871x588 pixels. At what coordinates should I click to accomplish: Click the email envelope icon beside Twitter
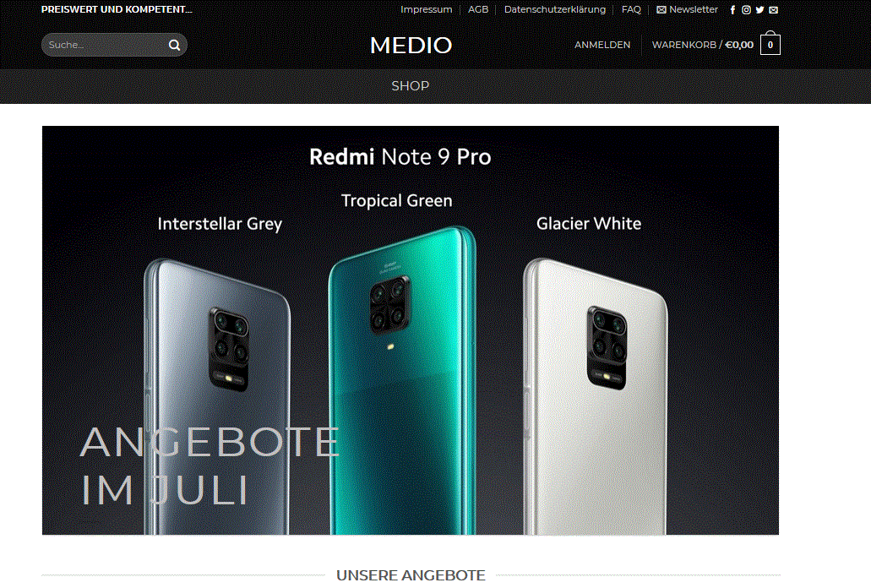(x=773, y=10)
